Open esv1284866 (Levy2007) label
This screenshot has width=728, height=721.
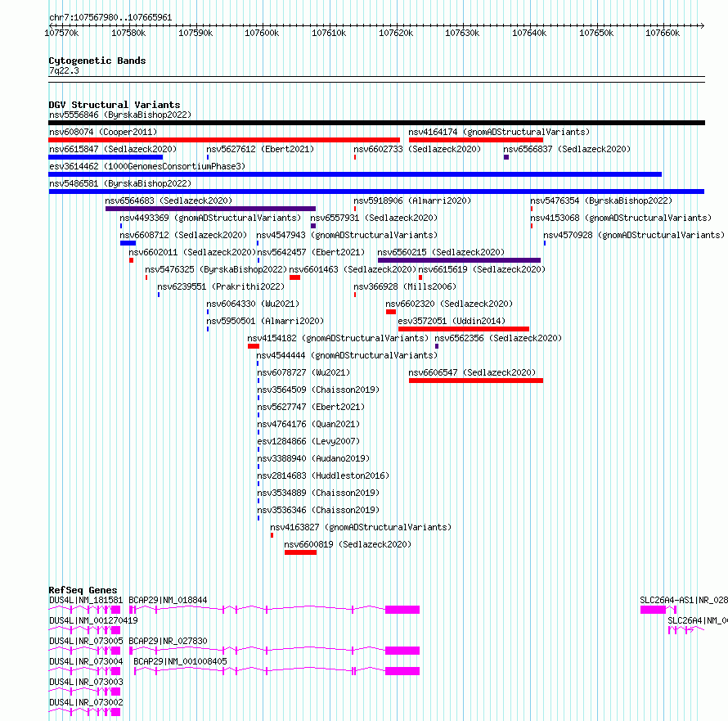[308, 441]
